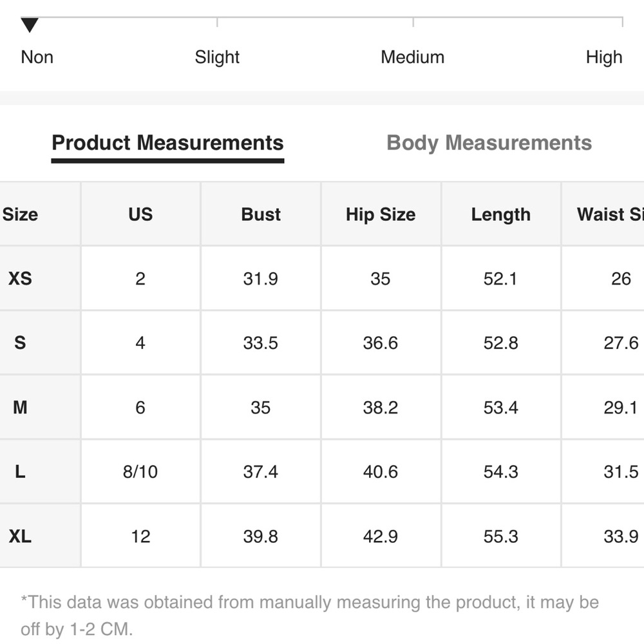The width and height of the screenshot is (644, 644).
Task: Click the Size column header
Action: click(x=20, y=214)
